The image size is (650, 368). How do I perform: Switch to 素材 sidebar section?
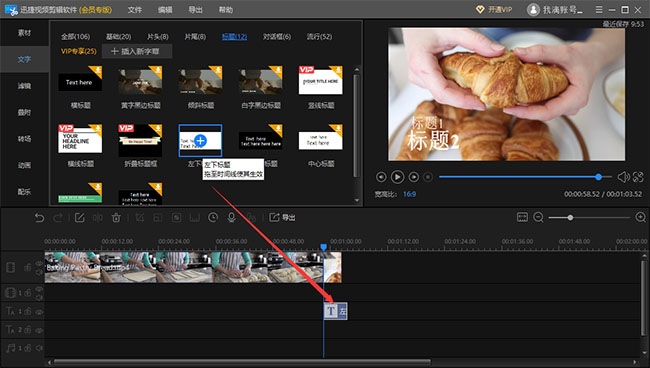(24, 33)
